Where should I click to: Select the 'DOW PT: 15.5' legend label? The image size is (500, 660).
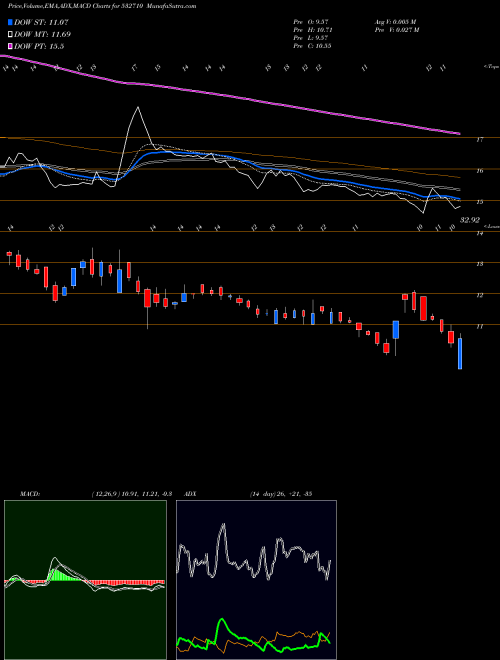click(x=39, y=46)
